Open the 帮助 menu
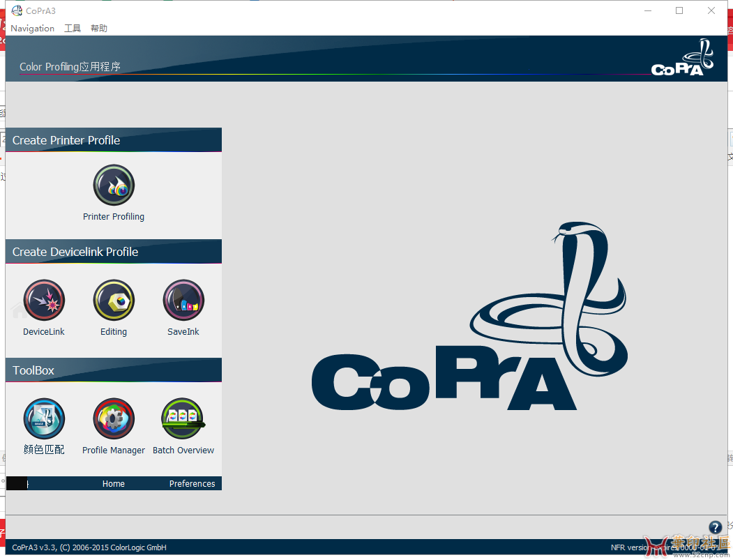This screenshot has height=560, width=733. [99, 29]
